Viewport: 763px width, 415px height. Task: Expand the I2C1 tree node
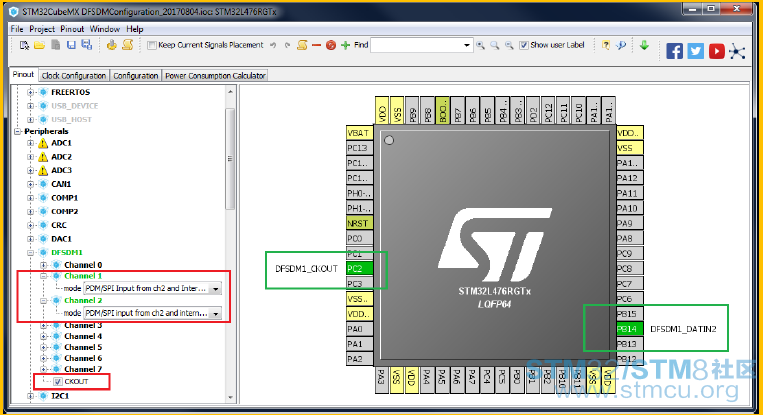(30, 396)
